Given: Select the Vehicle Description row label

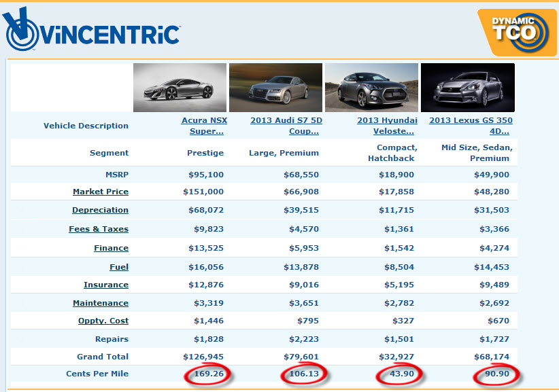Looking at the screenshot, I should click(x=86, y=126).
